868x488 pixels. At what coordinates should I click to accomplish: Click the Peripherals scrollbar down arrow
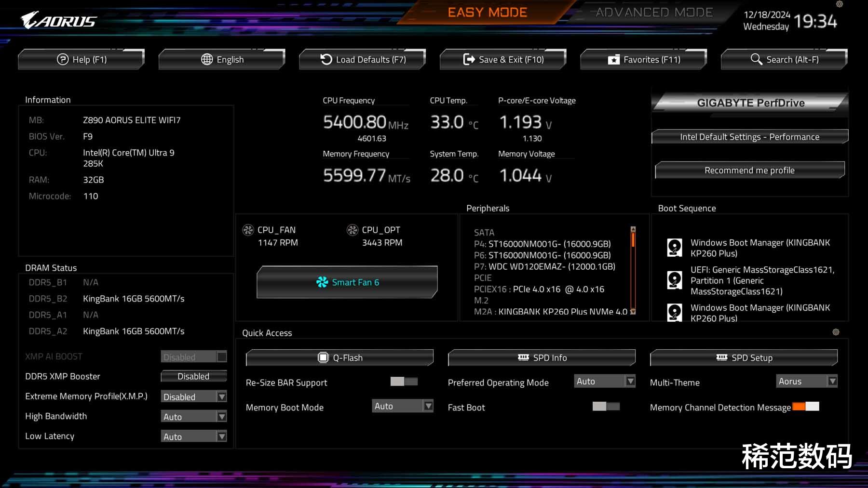pyautogui.click(x=633, y=312)
